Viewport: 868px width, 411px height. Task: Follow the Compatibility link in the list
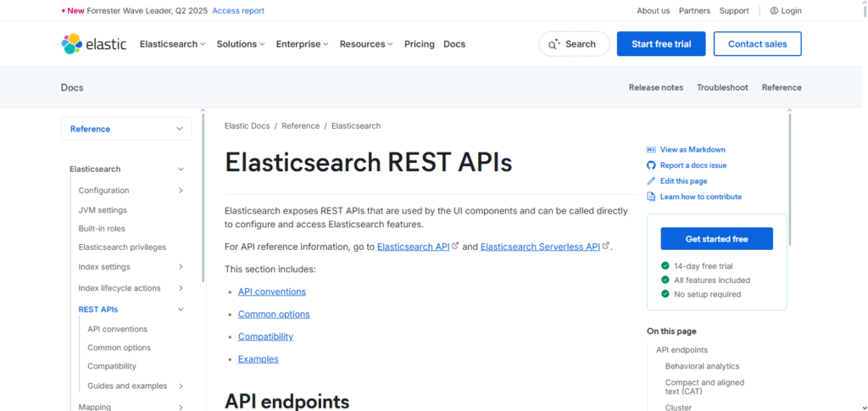pos(265,336)
